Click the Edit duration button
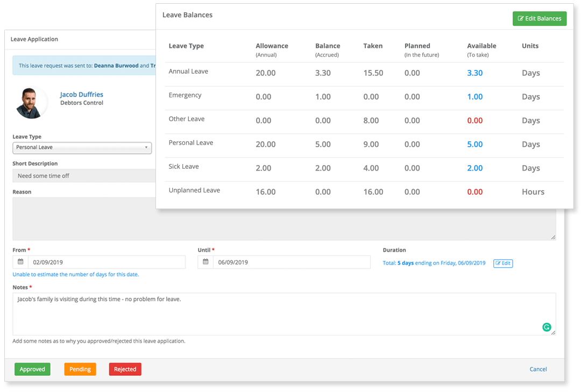The height and width of the screenshot is (392, 581). click(x=502, y=263)
